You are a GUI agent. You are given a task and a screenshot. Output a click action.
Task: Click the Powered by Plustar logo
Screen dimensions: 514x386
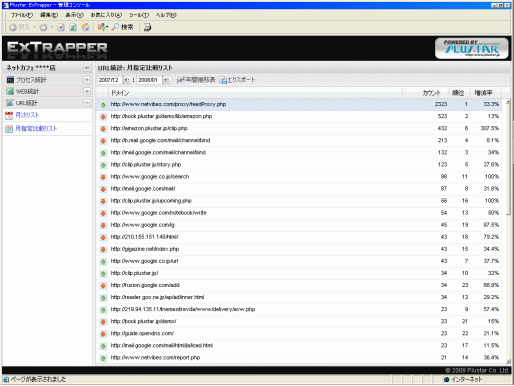(471, 49)
